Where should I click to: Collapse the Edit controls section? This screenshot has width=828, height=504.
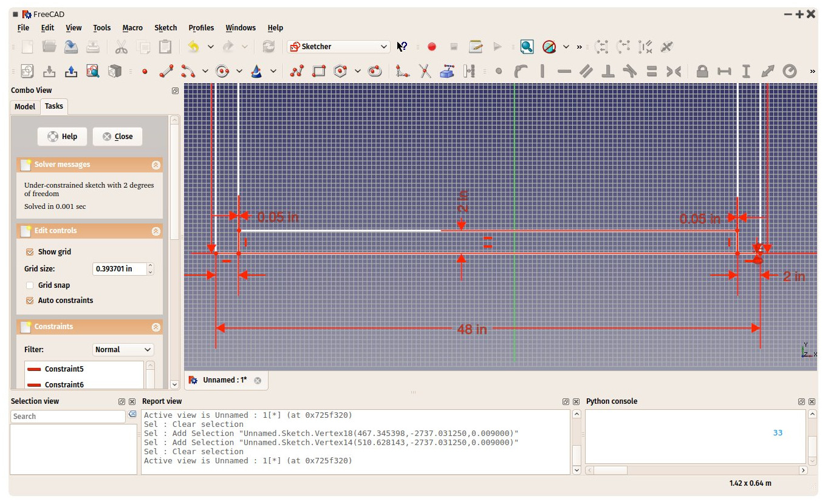pyautogui.click(x=156, y=231)
